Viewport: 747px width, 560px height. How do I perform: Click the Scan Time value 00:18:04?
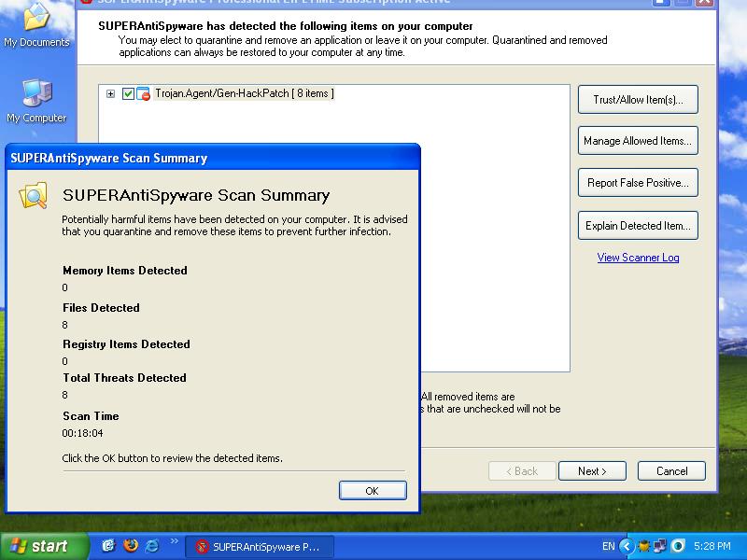pos(82,433)
